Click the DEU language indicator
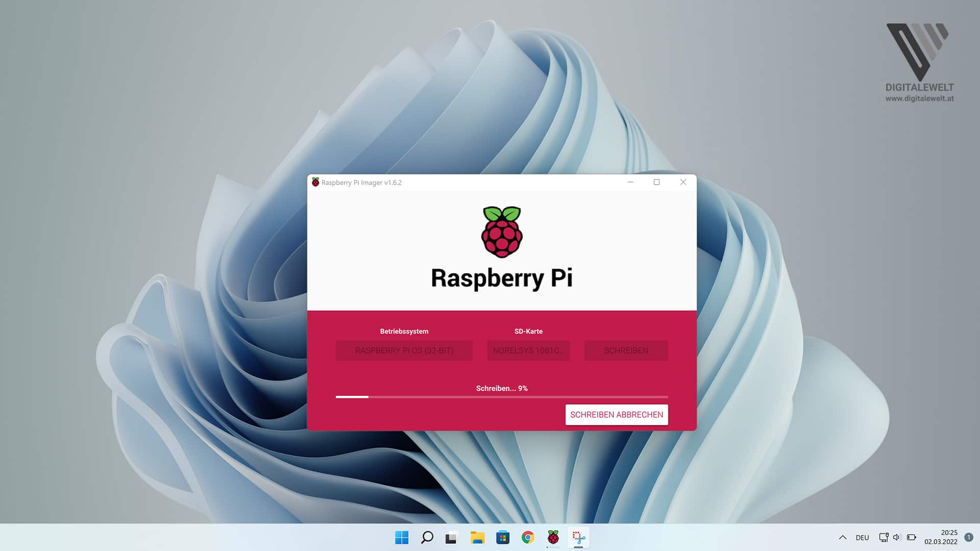 [x=862, y=538]
